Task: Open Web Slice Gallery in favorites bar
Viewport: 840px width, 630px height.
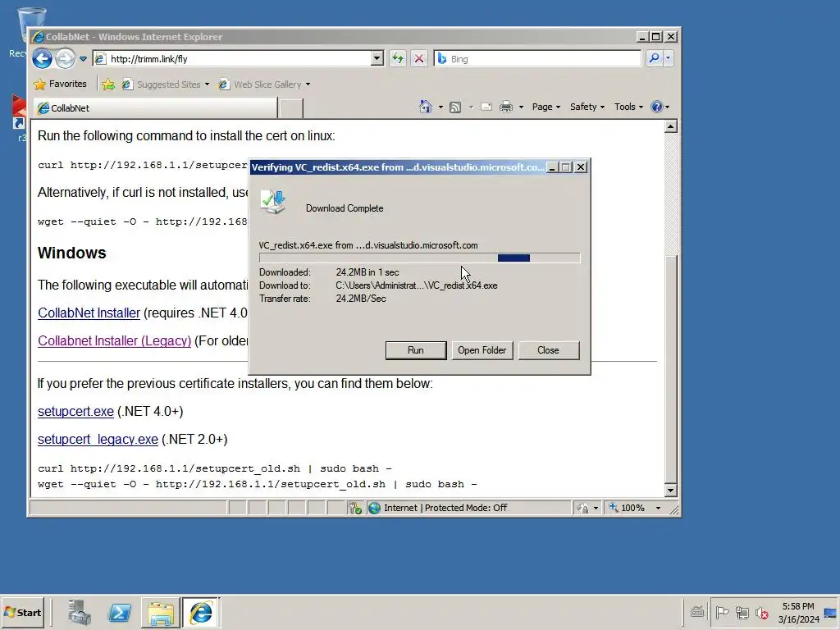Action: 264,84
